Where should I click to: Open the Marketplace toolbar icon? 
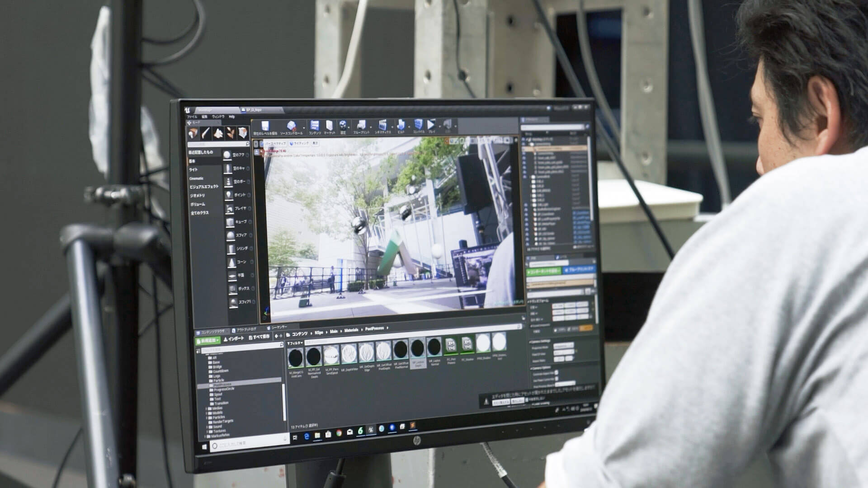329,126
